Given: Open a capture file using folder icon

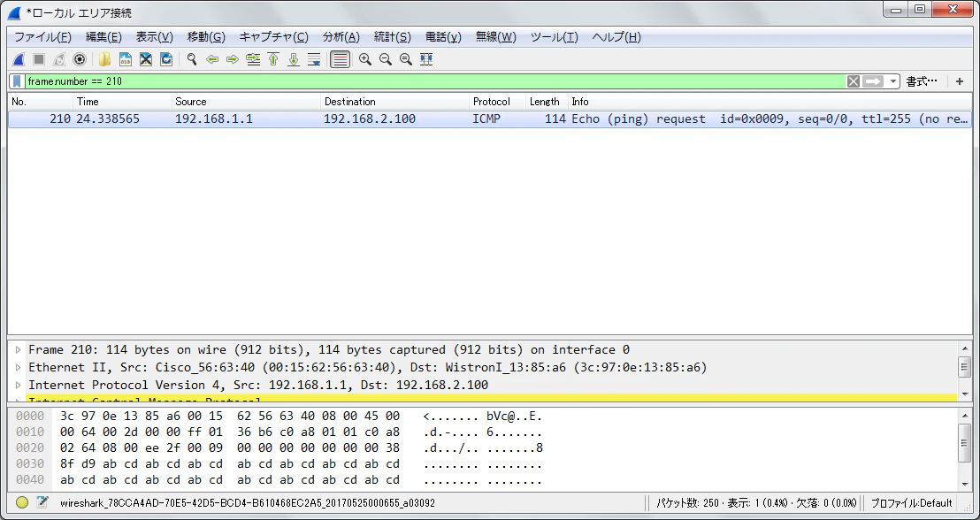Looking at the screenshot, I should (x=104, y=59).
